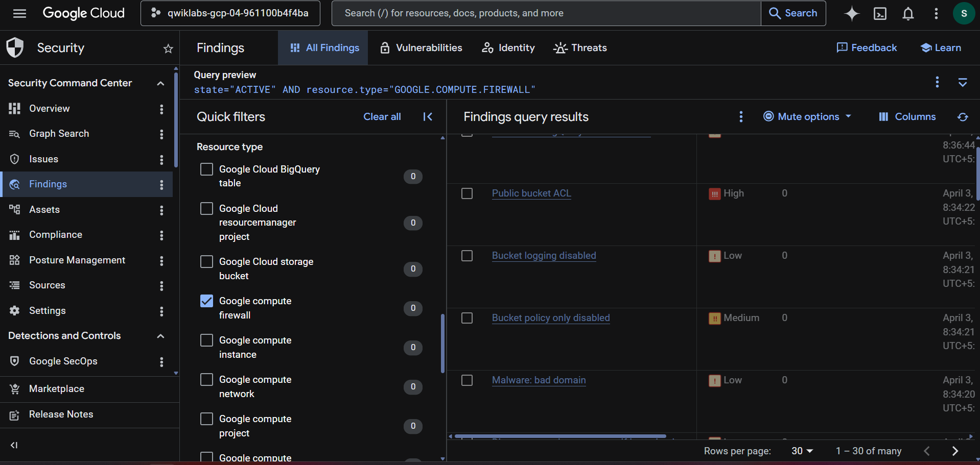The width and height of the screenshot is (980, 465).
Task: Open Settings more options menu
Action: [x=161, y=311]
